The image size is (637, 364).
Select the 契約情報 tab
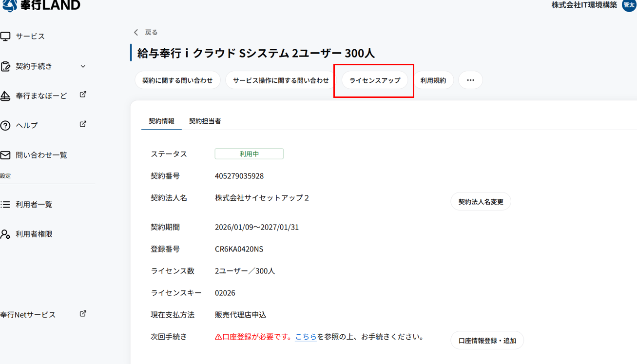click(161, 120)
